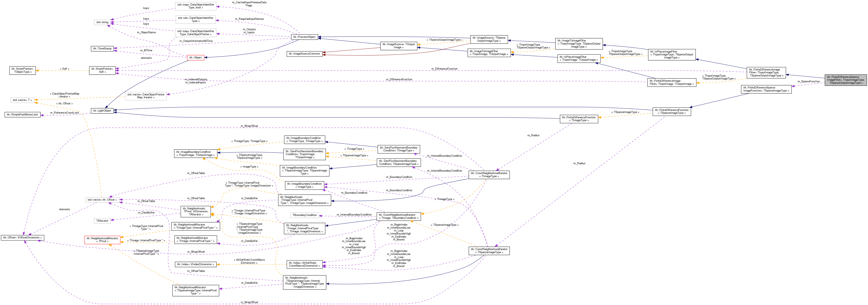Screen dimensions: 868x305
Task: Select the gray itk::FiniteDifferenceSparseImageFilter node
Action: pyautogui.click(x=845, y=80)
